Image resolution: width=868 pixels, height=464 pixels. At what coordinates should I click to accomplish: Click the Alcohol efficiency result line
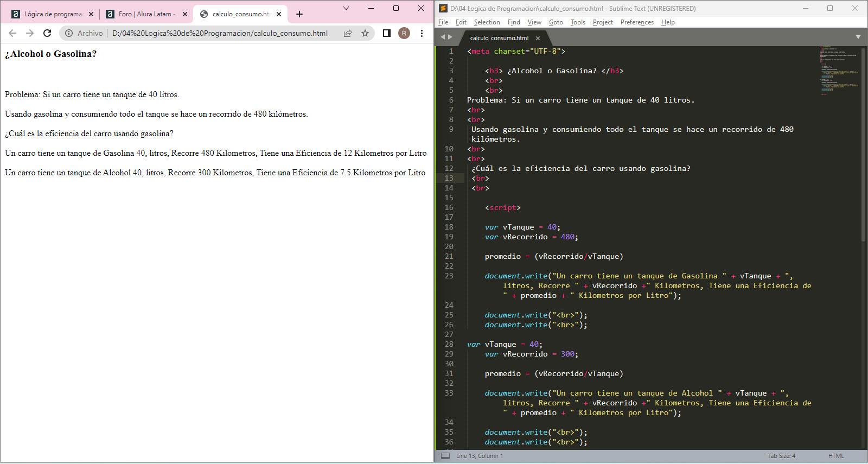tap(215, 173)
